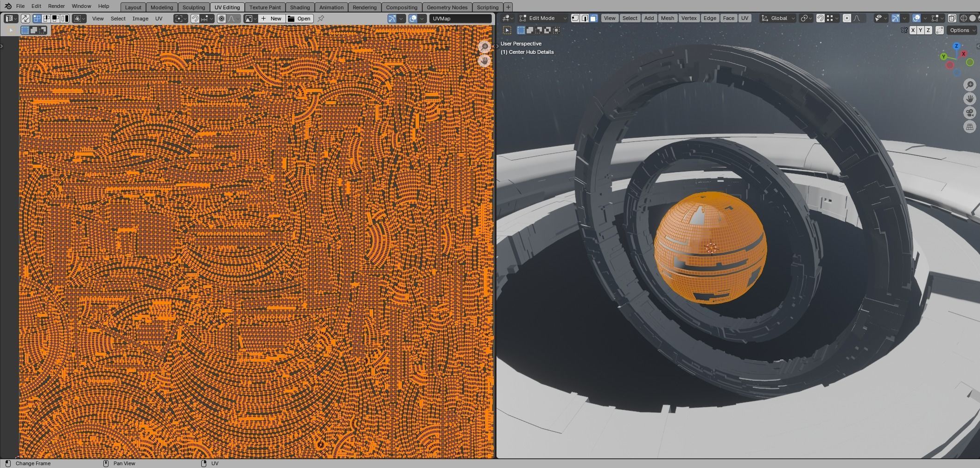Image resolution: width=980 pixels, height=468 pixels.
Task: Switch to the Modeling workspace tab
Action: pos(162,7)
